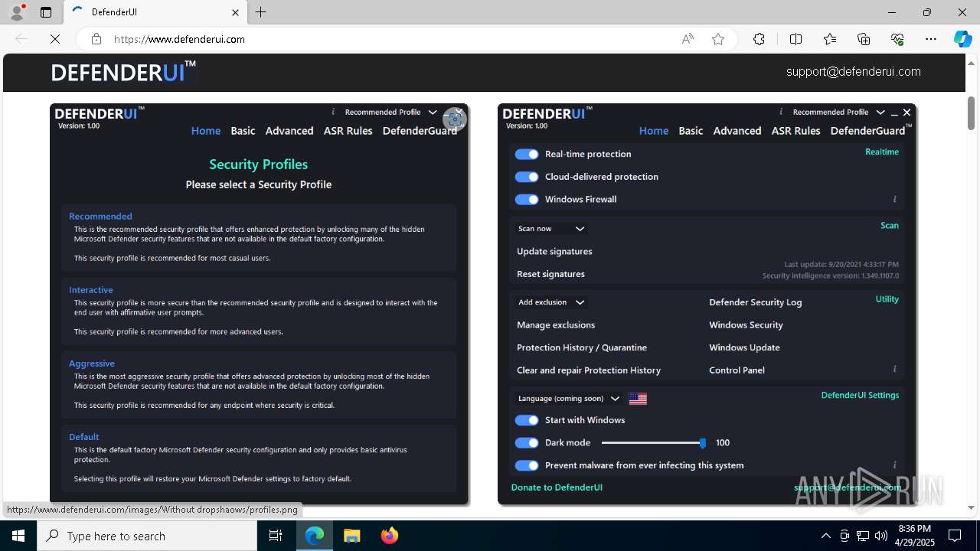This screenshot has width=980, height=551.
Task: Click support@defenderui.com in the header
Action: 854,72
